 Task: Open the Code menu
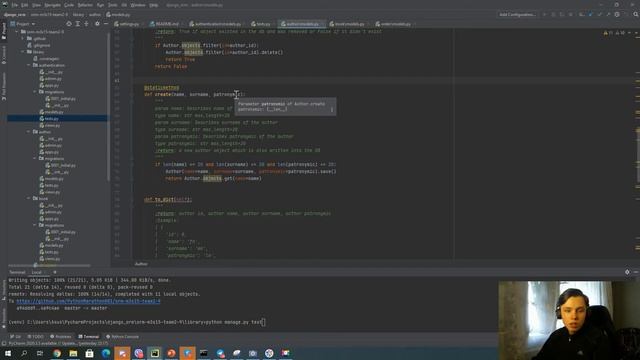(x=69, y=5)
